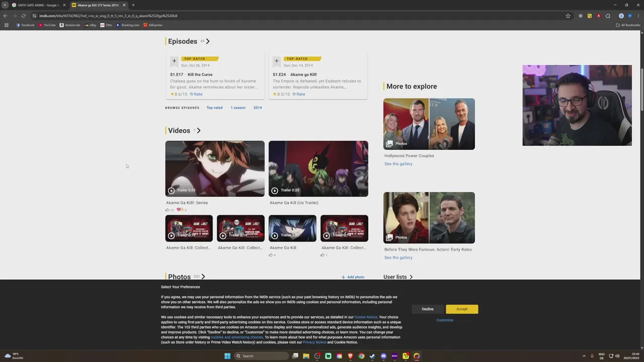Open the Windows Start menu
The image size is (644, 362).
coord(227,356)
